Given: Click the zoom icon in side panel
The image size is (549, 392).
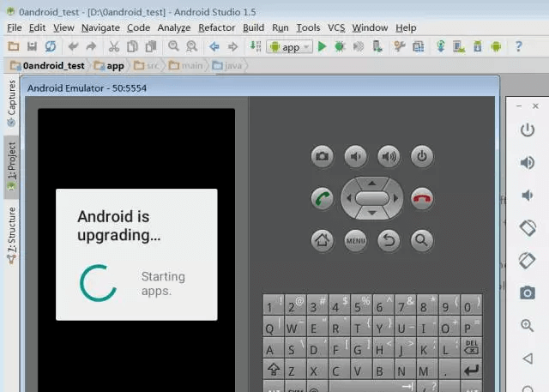Looking at the screenshot, I should pos(528,325).
